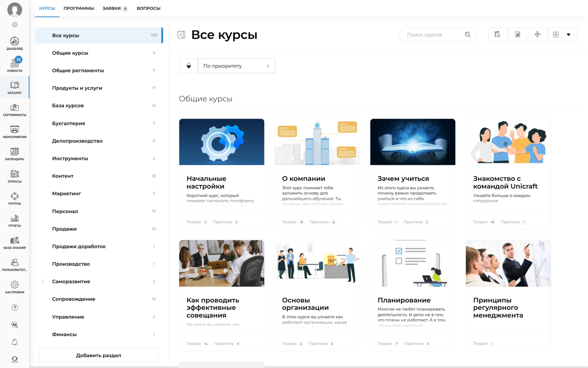The image size is (588, 368).
Task: Open Отчеты in the sidebar
Action: [14, 221]
